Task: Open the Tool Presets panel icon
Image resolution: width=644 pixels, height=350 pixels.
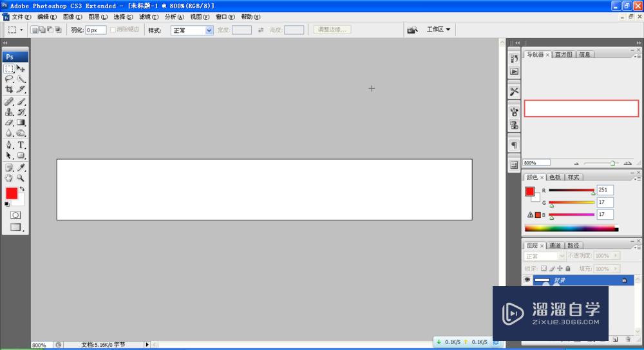Action: tap(514, 92)
